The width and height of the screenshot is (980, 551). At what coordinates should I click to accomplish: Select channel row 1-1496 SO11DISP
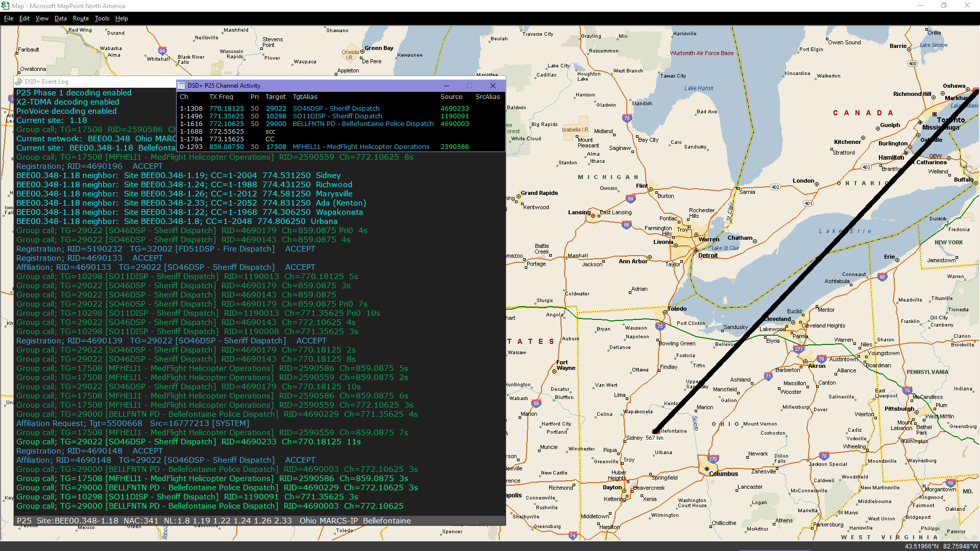[x=341, y=116]
